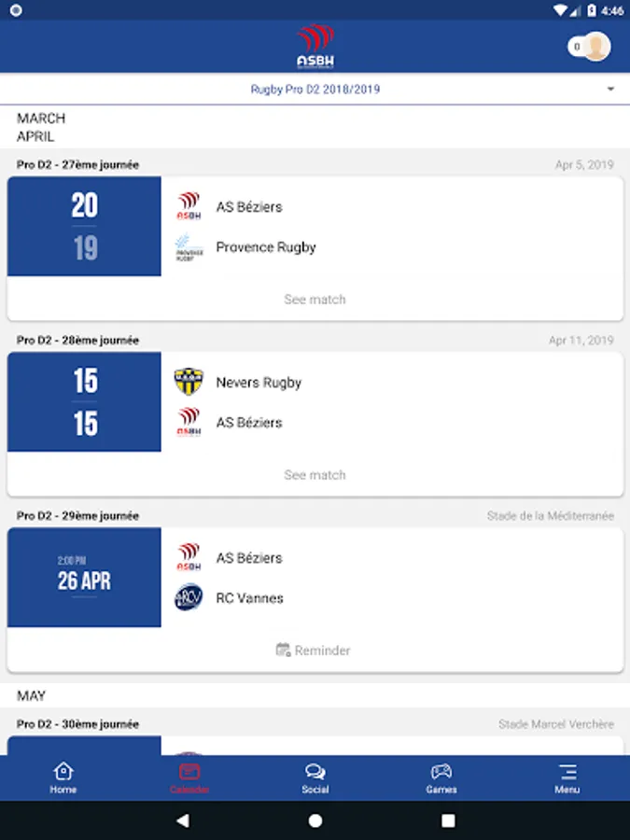Open the 26 APR match date panel

[x=85, y=577]
